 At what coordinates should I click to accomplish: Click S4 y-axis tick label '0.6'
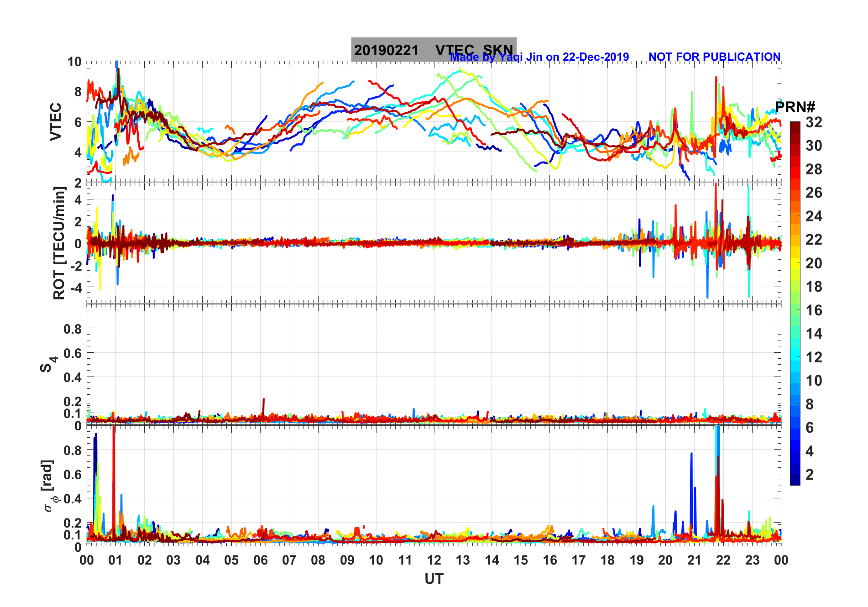pos(73,353)
